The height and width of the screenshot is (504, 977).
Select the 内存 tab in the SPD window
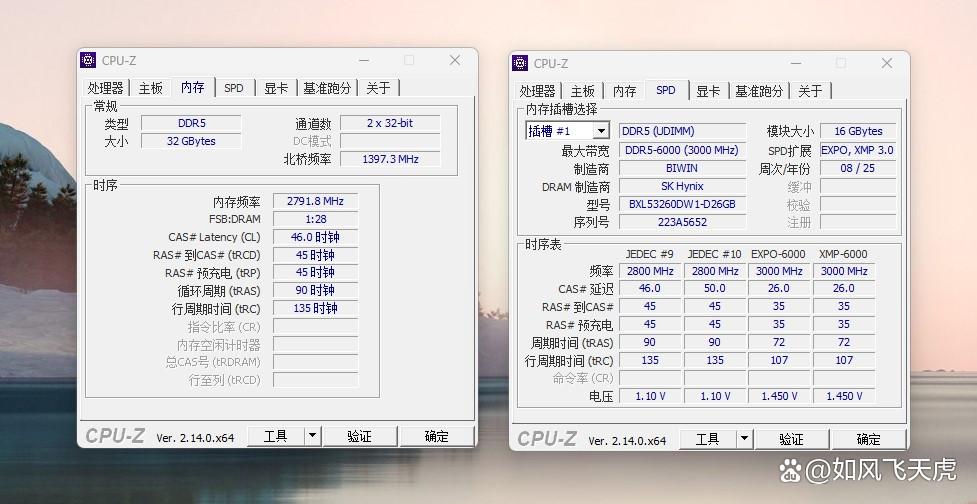point(624,91)
